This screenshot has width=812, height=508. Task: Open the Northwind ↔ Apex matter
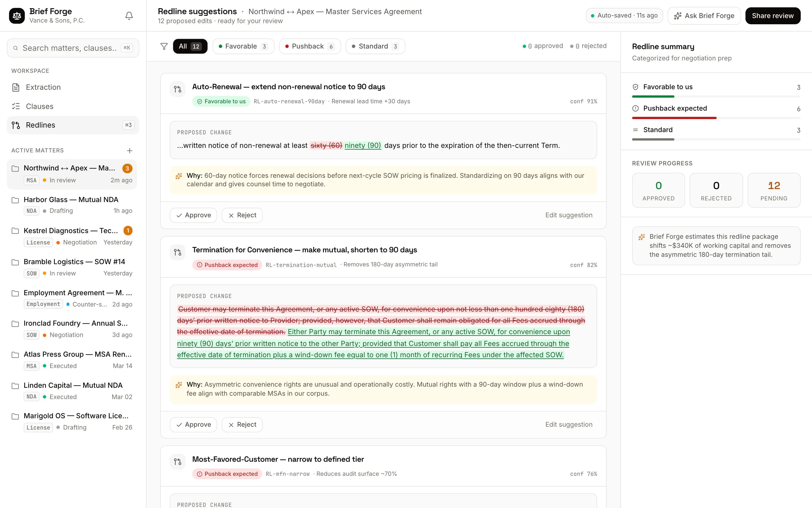72,174
